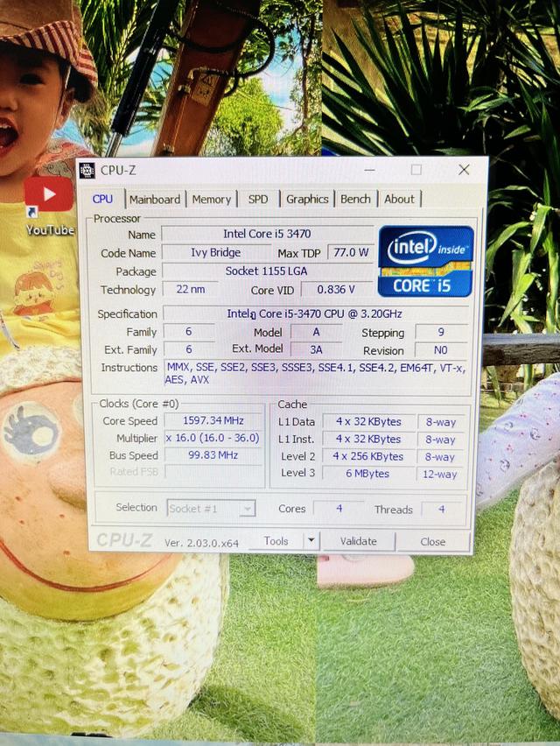
Task: Click the Intel Core i5 logo badge
Action: pos(425,261)
